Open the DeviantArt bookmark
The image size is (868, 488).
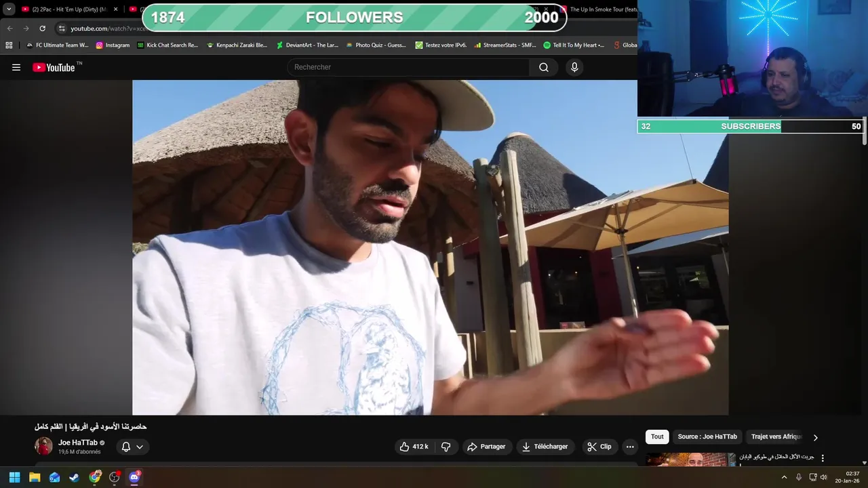307,45
